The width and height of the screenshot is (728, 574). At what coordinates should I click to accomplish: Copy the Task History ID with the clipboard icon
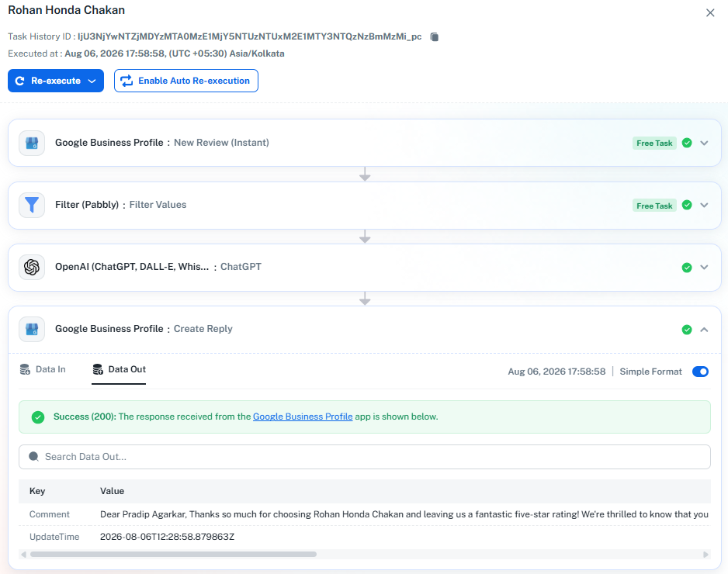coord(434,36)
